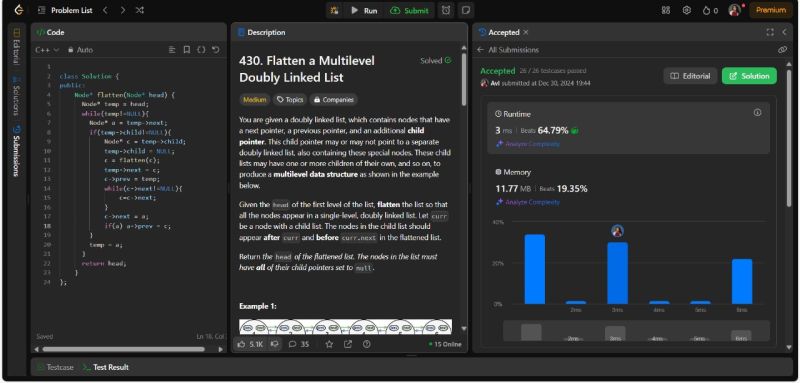800x383 pixels.
Task: Analyze Complexity under Runtime
Action: (x=528, y=144)
